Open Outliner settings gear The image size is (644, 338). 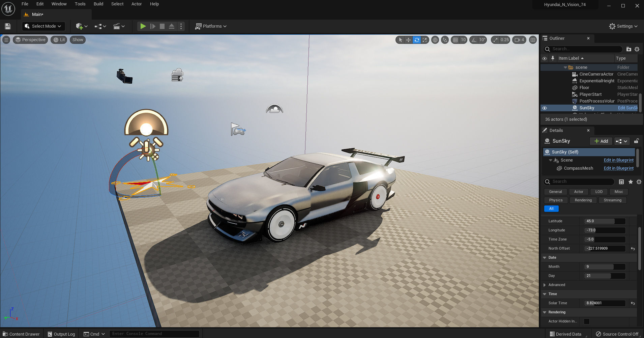[637, 49]
